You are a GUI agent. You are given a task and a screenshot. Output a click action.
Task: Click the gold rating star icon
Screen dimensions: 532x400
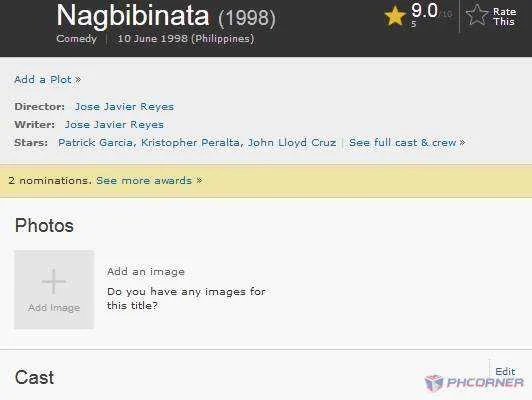(395, 16)
